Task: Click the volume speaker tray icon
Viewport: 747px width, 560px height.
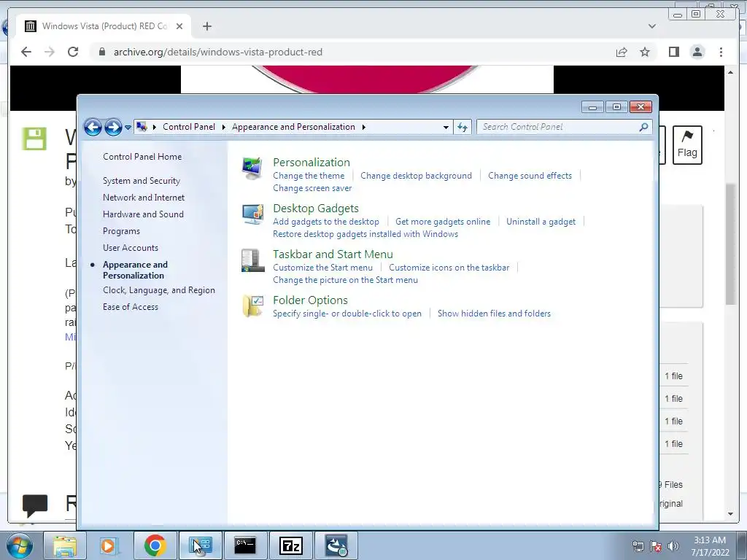Action: point(673,546)
